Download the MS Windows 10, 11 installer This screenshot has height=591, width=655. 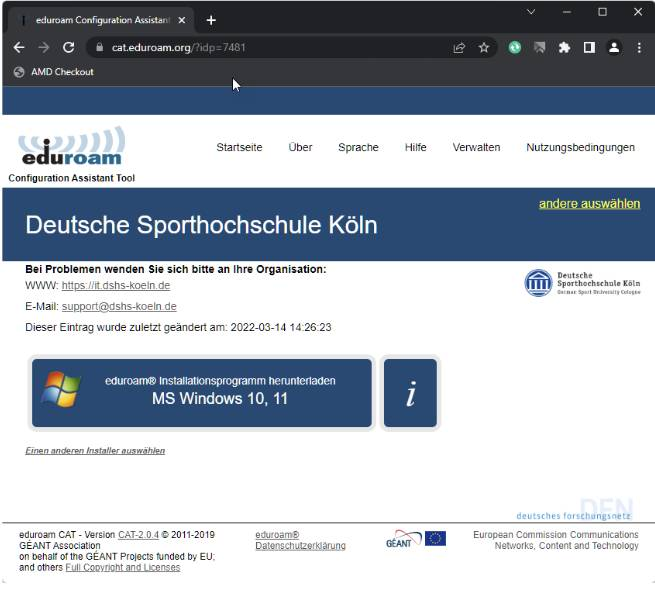pos(202,393)
